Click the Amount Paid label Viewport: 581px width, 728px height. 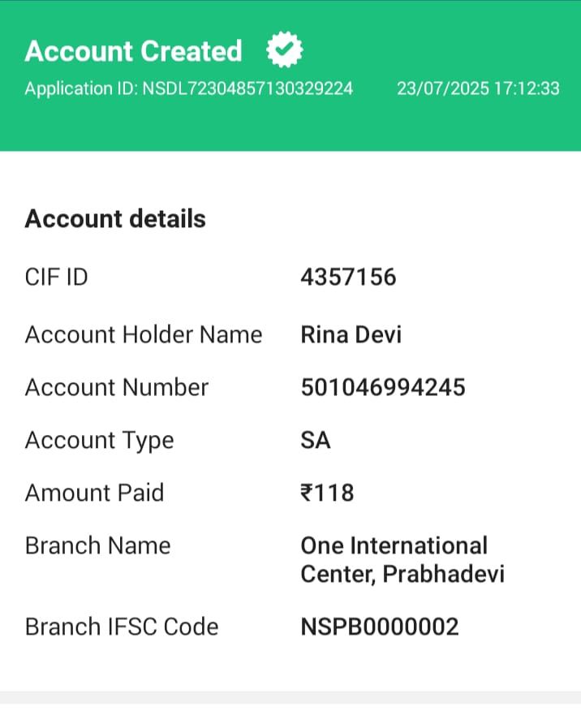click(94, 493)
